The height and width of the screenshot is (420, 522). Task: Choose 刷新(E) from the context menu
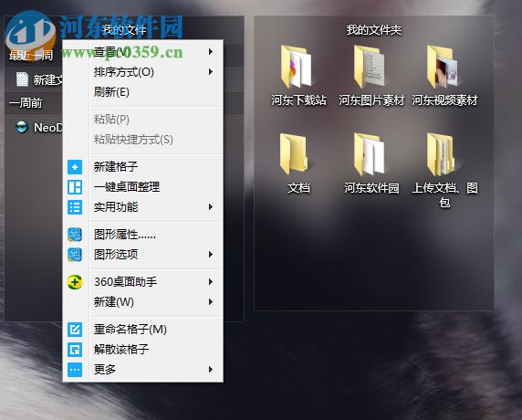point(142,92)
